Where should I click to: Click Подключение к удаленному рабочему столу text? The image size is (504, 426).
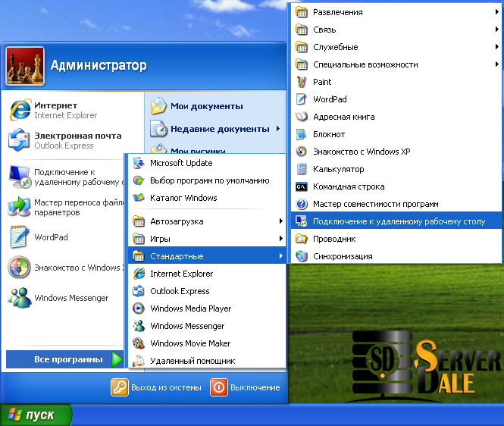tap(399, 221)
